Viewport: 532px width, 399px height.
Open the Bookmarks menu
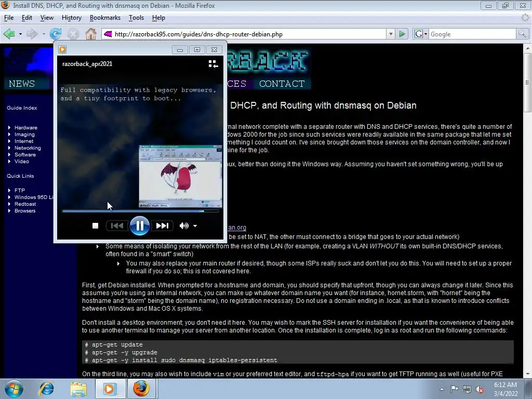105,18
